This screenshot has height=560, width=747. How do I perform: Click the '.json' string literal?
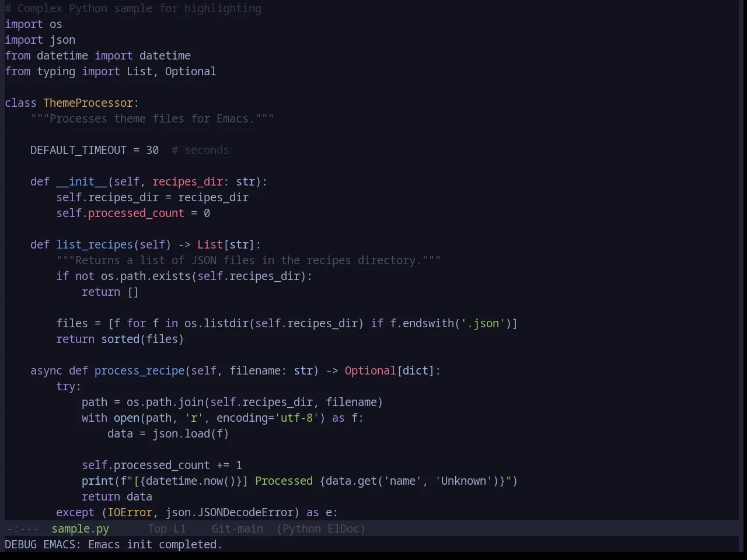click(x=483, y=323)
